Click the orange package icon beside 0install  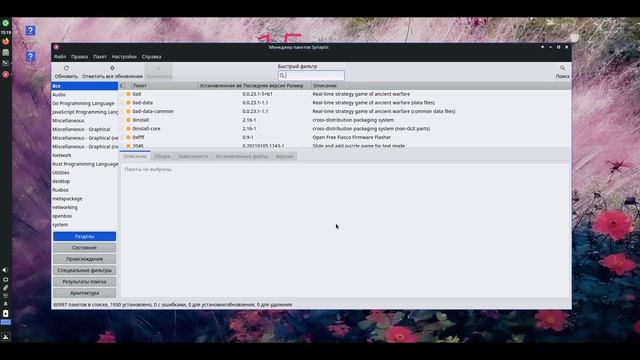click(128, 120)
